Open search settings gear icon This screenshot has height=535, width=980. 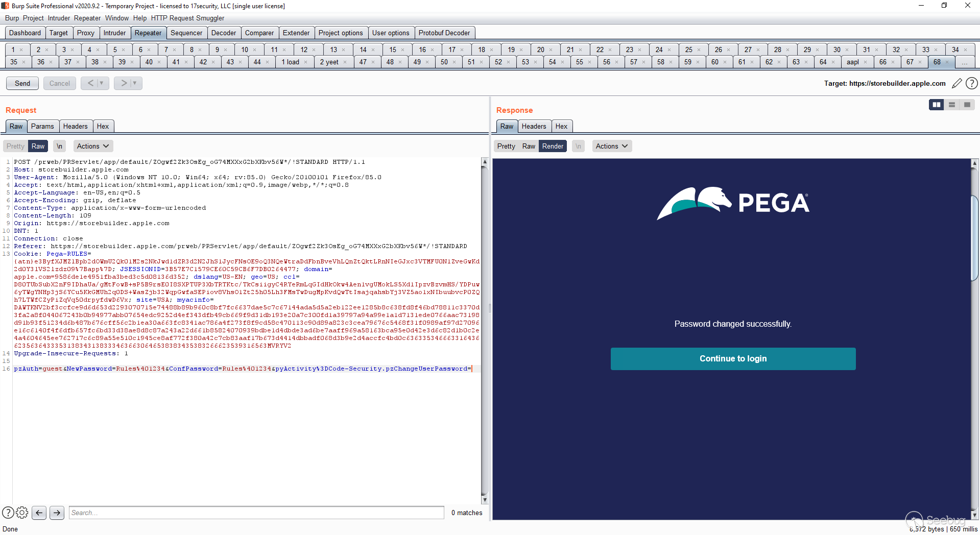[22, 513]
